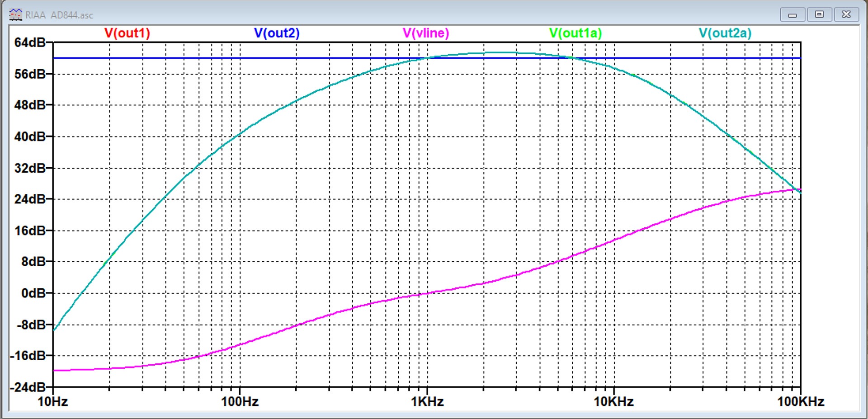Click the magenta V(vline) trace label
This screenshot has width=868, height=419.
[x=426, y=33]
